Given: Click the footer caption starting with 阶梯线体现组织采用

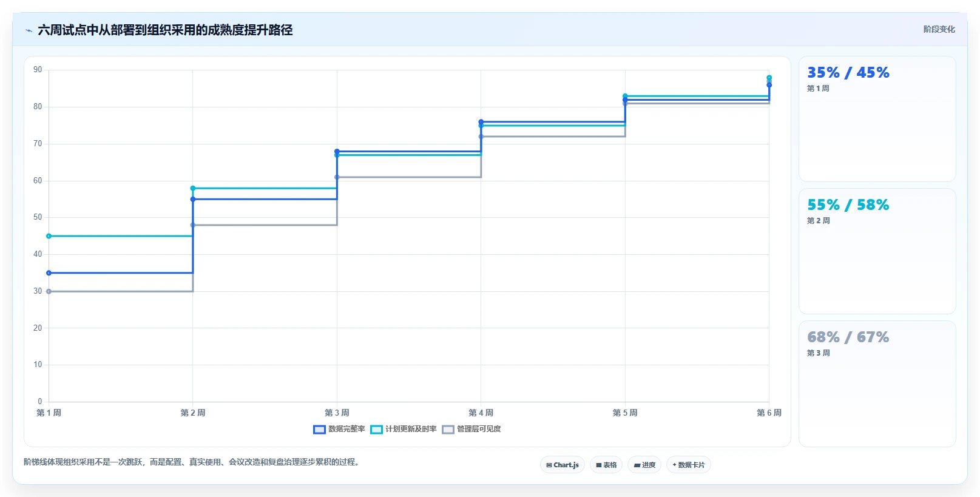Looking at the screenshot, I should [x=193, y=462].
